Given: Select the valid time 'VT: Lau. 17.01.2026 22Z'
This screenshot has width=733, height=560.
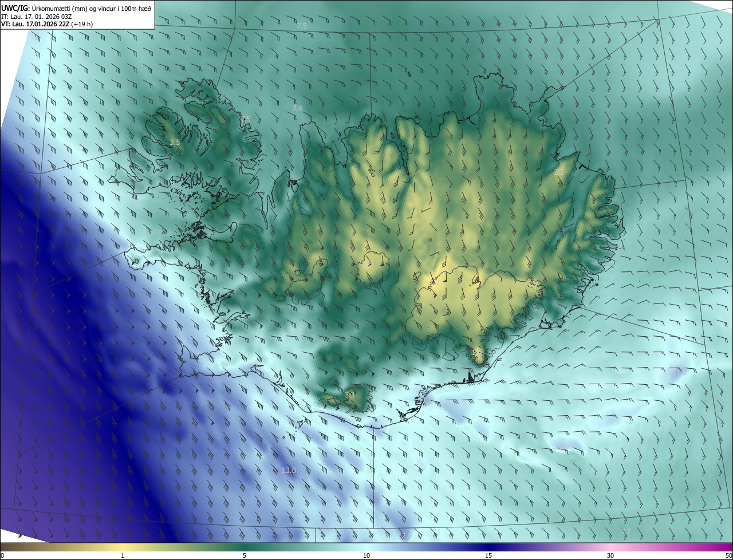Looking at the screenshot, I should coord(36,24).
